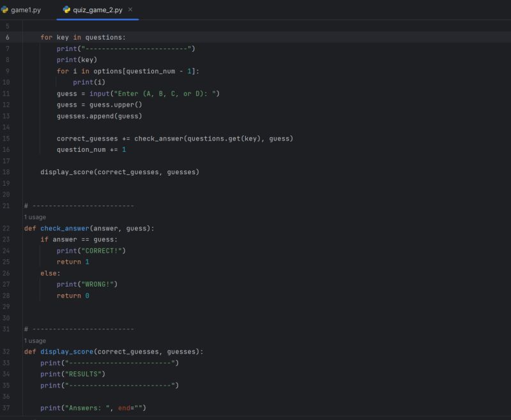Click line number 22 in the gutter
Viewport: 511px width, 420px height.
click(x=6, y=228)
